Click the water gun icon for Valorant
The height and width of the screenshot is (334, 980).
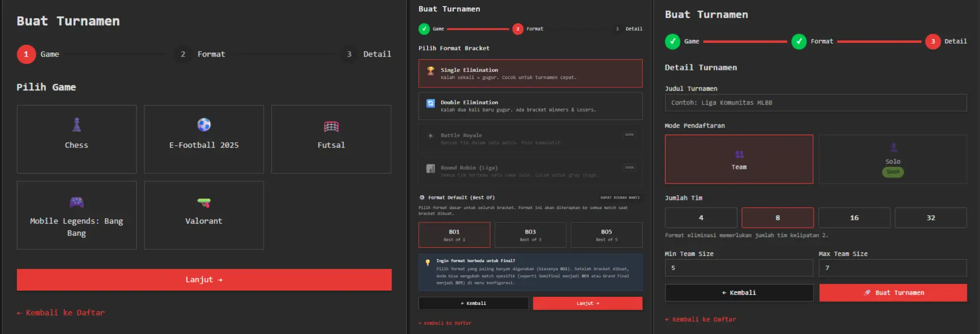click(204, 202)
